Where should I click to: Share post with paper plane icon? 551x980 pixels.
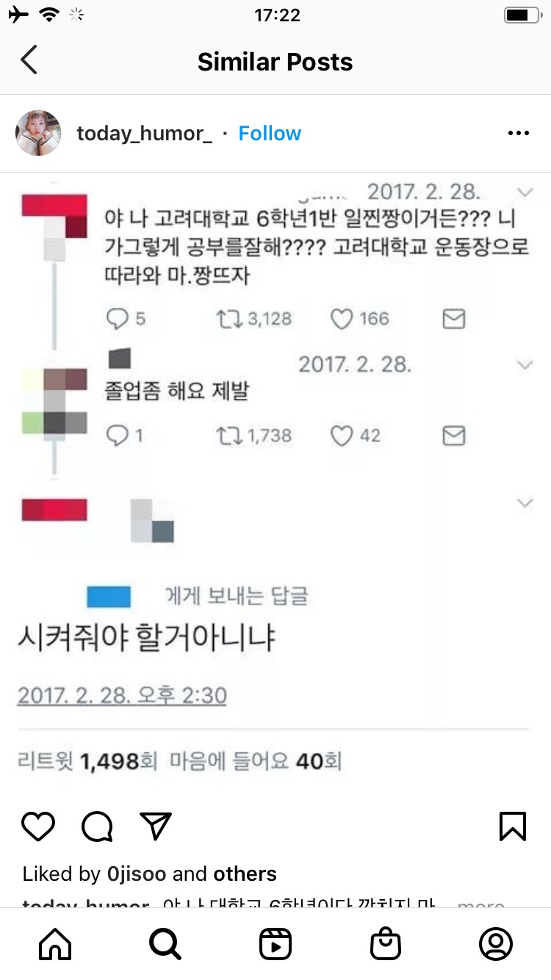click(156, 826)
